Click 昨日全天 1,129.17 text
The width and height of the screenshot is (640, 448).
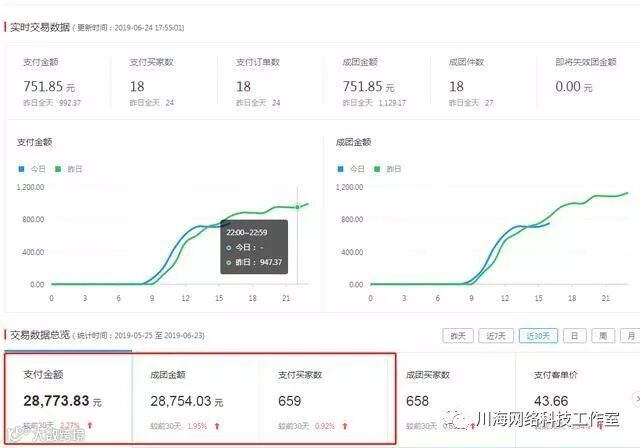pos(374,103)
